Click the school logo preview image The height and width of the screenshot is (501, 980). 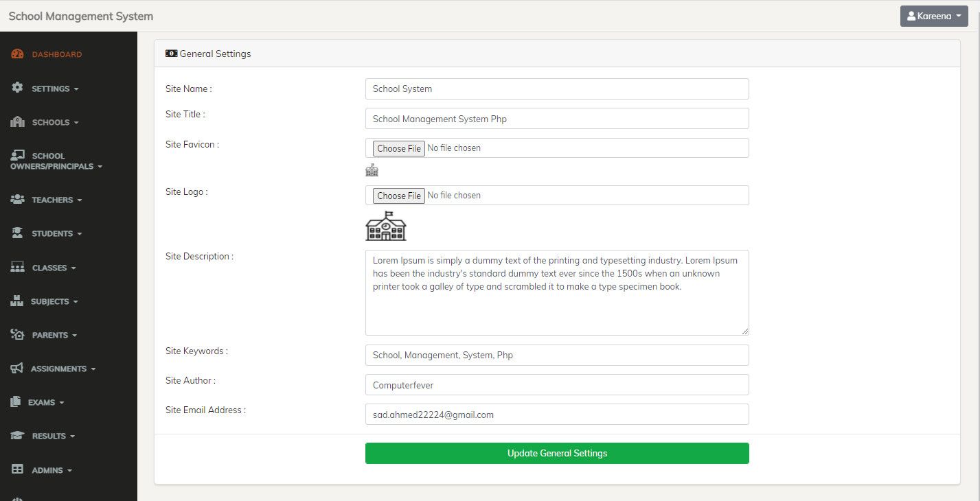(385, 226)
